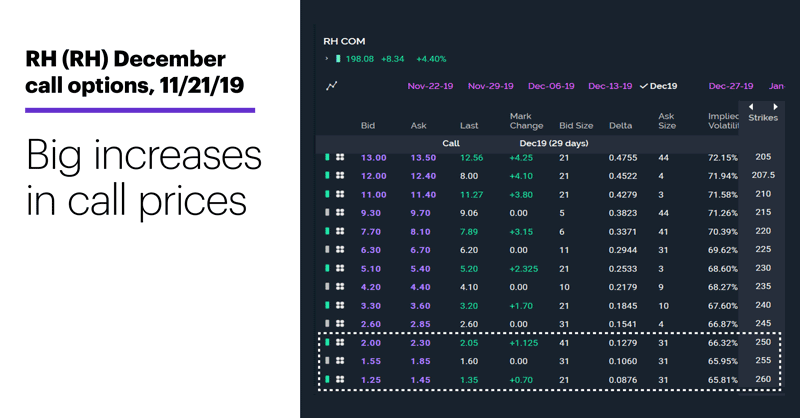Select the Dec-27-19 expiration tab
This screenshot has width=800, height=418.
click(731, 86)
